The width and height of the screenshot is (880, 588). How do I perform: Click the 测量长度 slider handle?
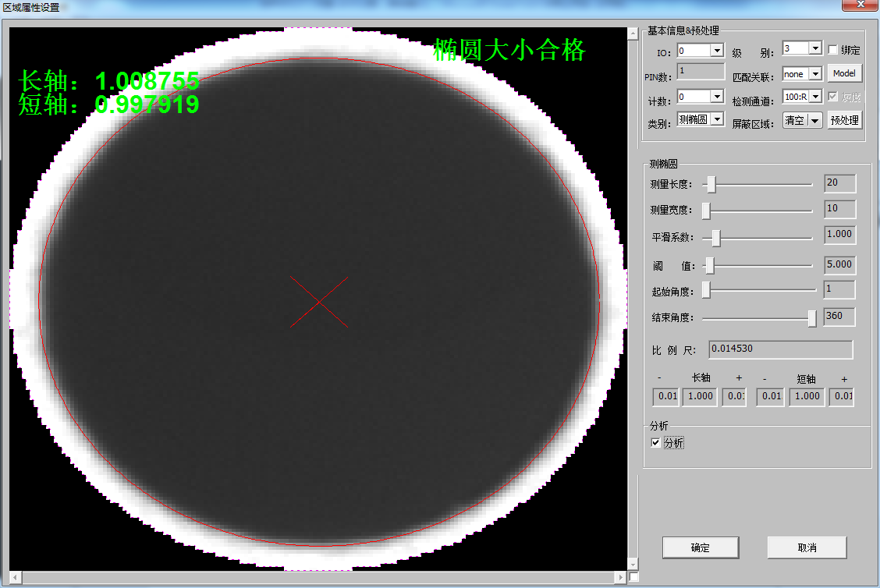pyautogui.click(x=711, y=184)
